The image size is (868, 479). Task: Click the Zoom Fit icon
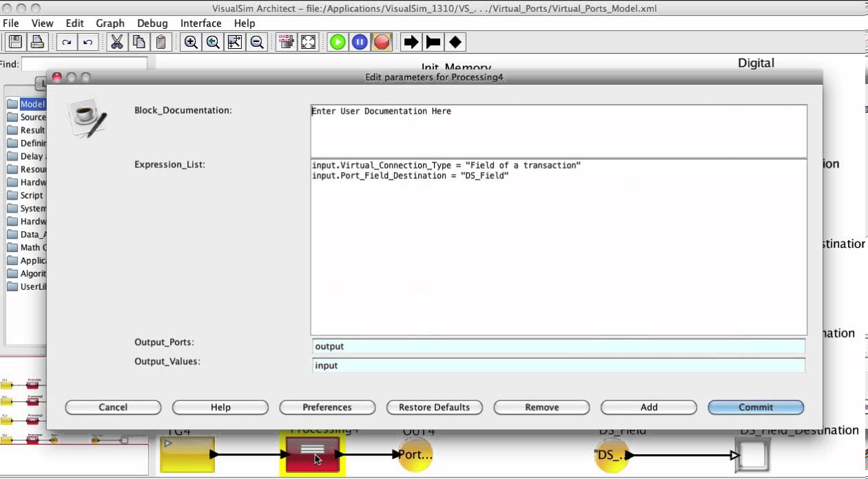[235, 42]
